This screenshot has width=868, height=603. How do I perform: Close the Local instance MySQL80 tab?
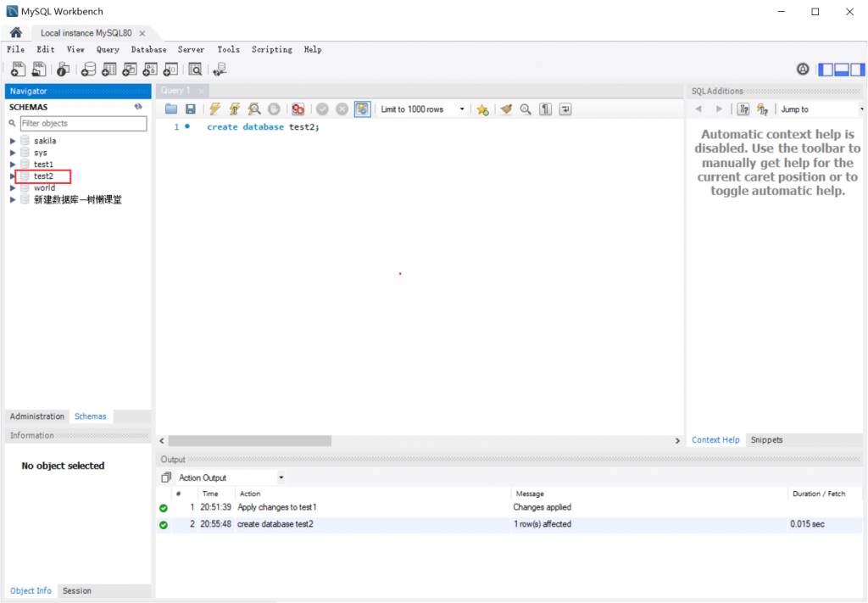tap(142, 33)
